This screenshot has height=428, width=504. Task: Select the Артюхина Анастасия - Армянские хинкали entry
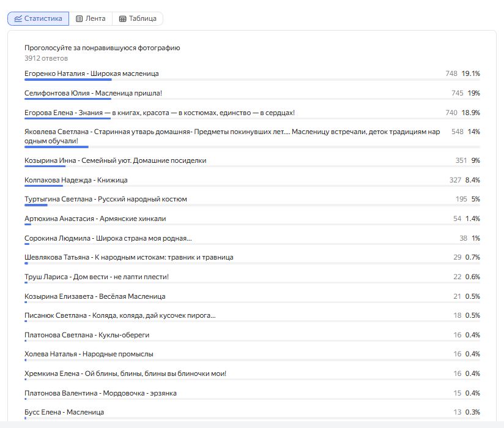pos(95,219)
